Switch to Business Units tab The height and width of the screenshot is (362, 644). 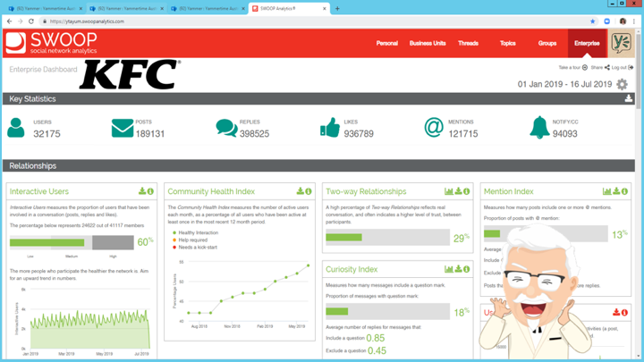click(428, 43)
